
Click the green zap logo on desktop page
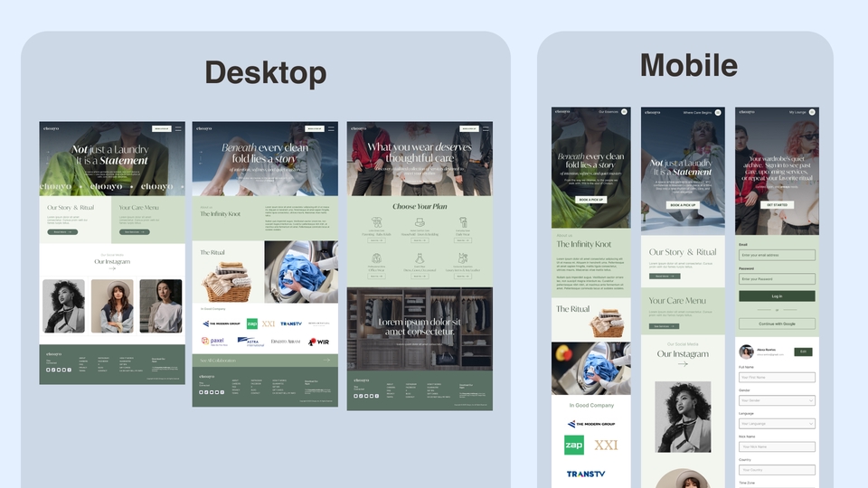pos(252,324)
